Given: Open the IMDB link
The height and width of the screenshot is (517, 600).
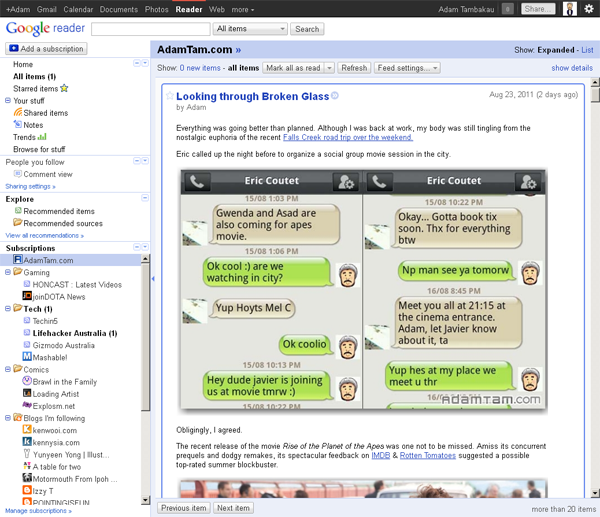Looking at the screenshot, I should (381, 455).
